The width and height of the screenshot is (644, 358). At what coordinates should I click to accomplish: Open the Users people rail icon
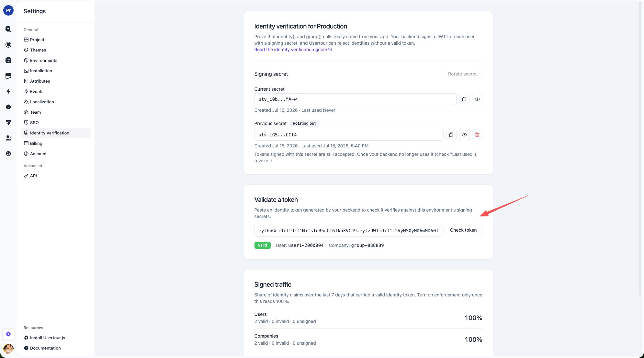pyautogui.click(x=8, y=138)
